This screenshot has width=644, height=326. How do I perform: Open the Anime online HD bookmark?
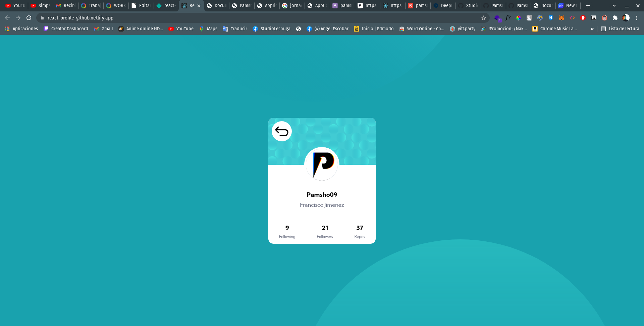tap(141, 29)
